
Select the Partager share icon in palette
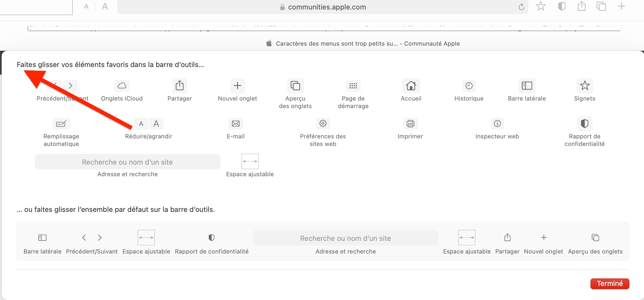coord(180,86)
